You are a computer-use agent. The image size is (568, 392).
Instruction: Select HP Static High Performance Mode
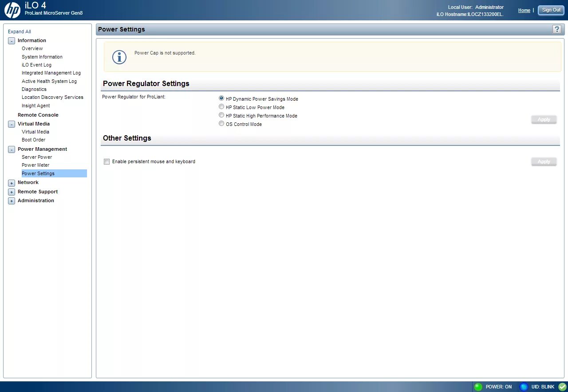(221, 115)
